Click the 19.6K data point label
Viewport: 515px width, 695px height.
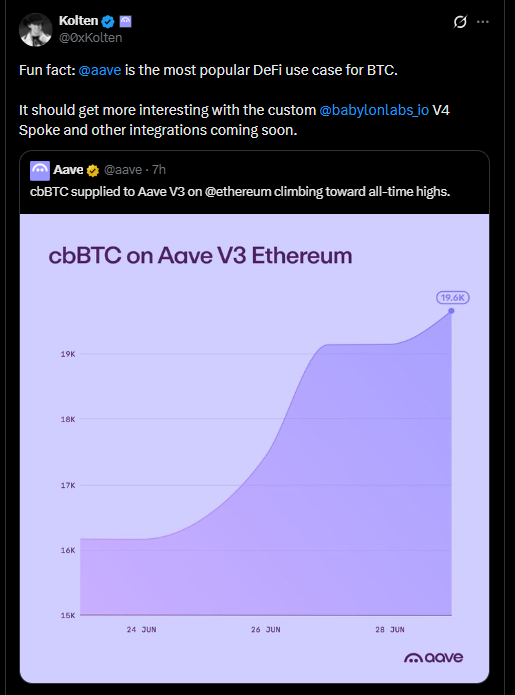(453, 297)
